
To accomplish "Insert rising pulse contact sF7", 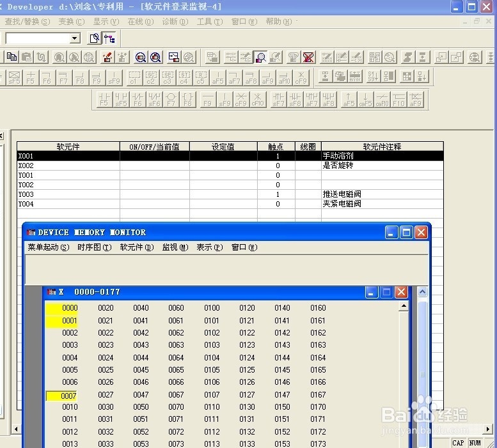I will [279, 100].
